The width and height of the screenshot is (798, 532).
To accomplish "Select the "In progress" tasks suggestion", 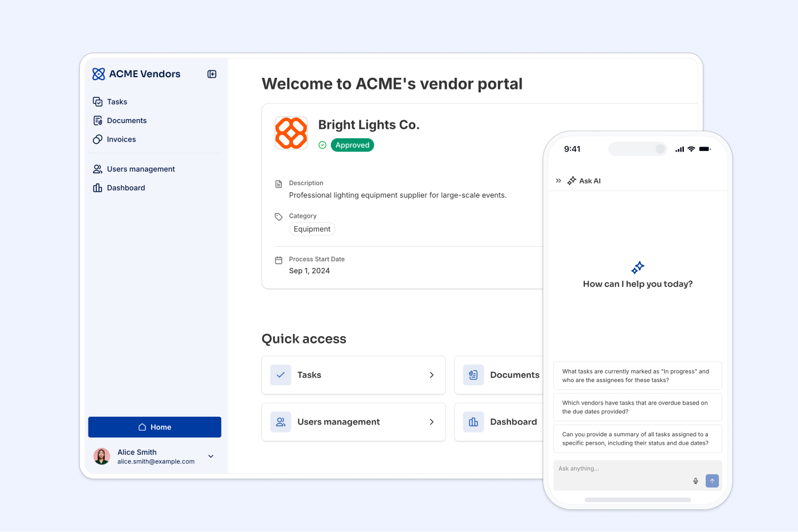I will click(x=638, y=376).
